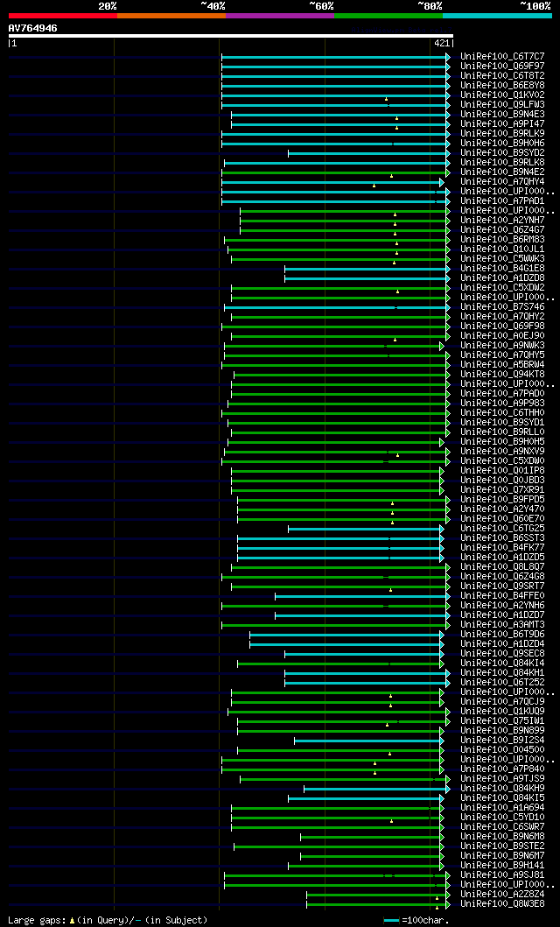The width and height of the screenshot is (560, 927).
Task: Select label UniRef100_A9NXV9
Action: [503, 452]
